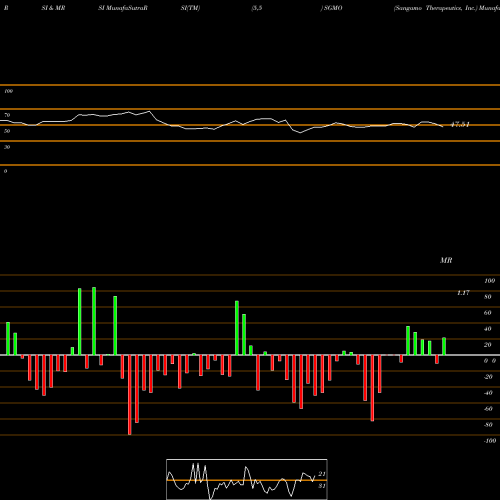500x500 pixels.
Task: Click the 'SGMO' ticker symbol text
Action: click(333, 8)
